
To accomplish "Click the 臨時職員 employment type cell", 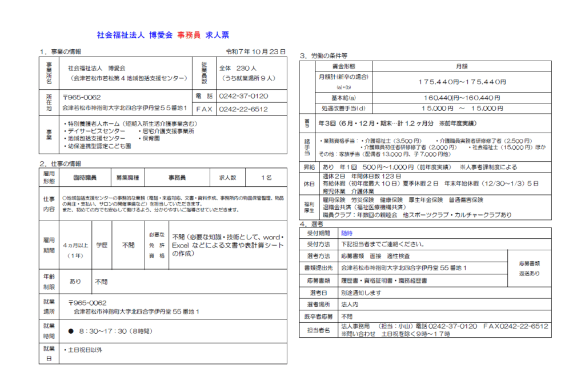I will (85, 178).
